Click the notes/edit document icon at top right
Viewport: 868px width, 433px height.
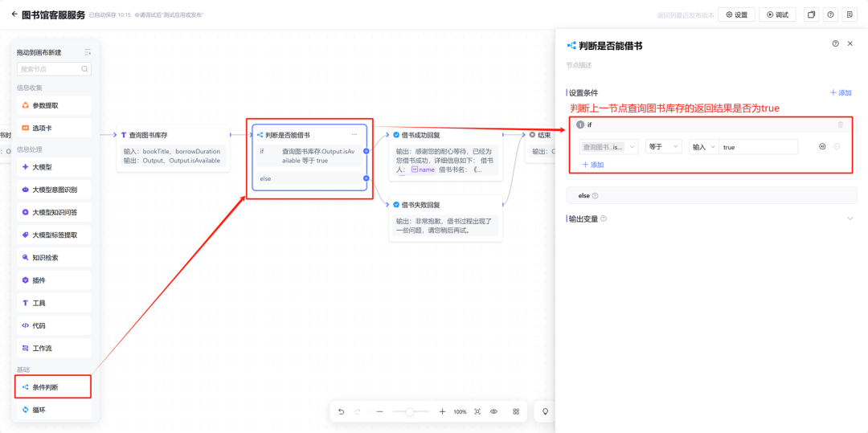click(850, 15)
